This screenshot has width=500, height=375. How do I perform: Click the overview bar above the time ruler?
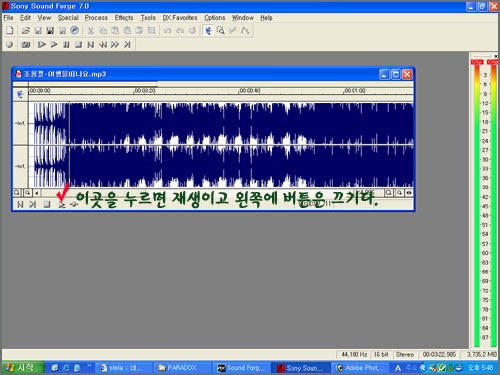(213, 83)
